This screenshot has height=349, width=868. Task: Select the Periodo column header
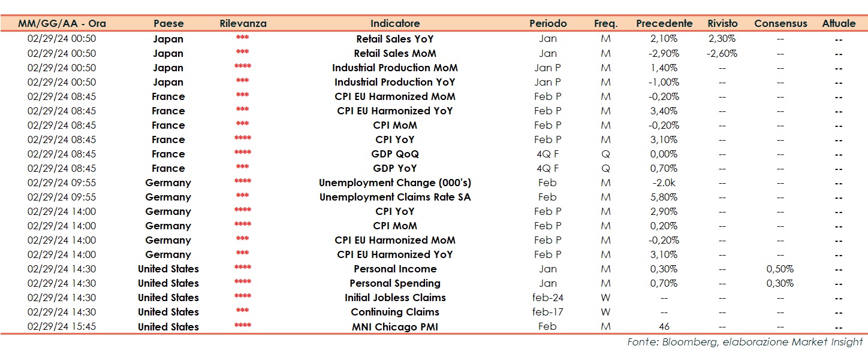click(x=547, y=24)
